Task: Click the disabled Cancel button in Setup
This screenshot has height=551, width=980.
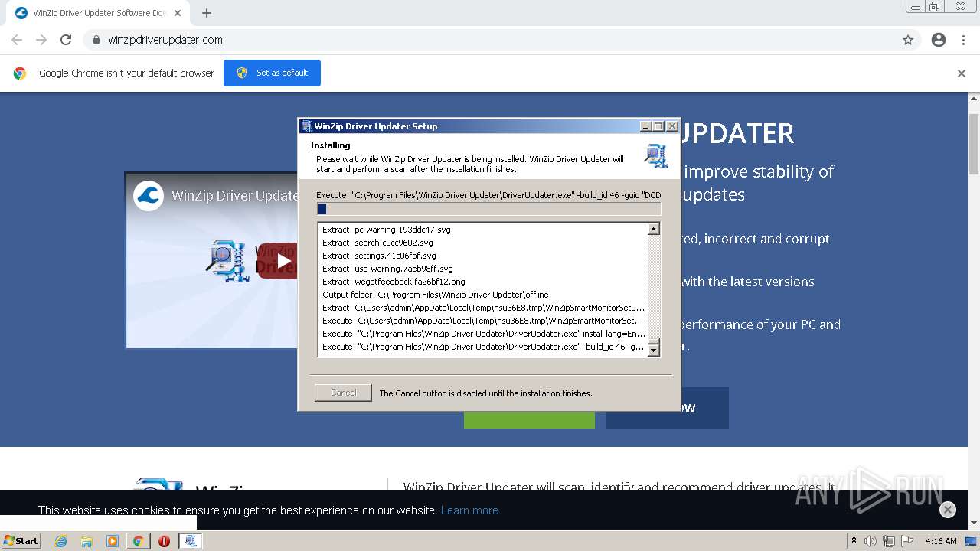Action: pos(343,393)
